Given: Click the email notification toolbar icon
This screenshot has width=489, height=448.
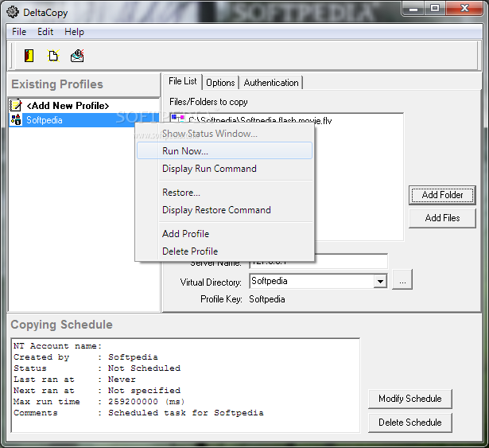Looking at the screenshot, I should (x=77, y=56).
